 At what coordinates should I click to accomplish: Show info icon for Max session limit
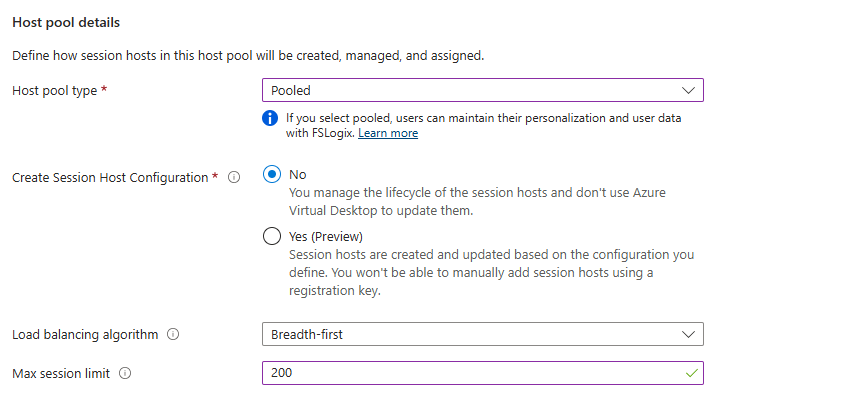pos(125,373)
